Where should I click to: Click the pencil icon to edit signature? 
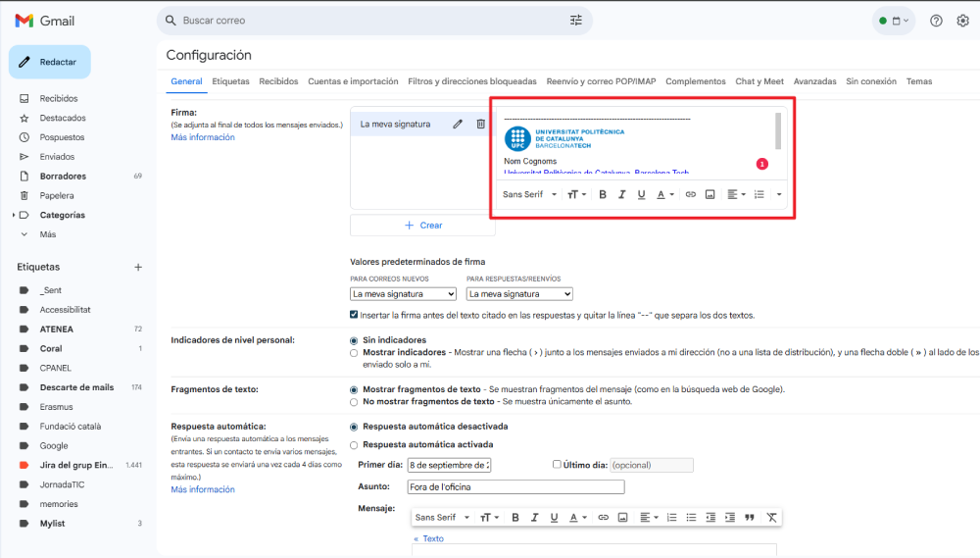pyautogui.click(x=458, y=124)
